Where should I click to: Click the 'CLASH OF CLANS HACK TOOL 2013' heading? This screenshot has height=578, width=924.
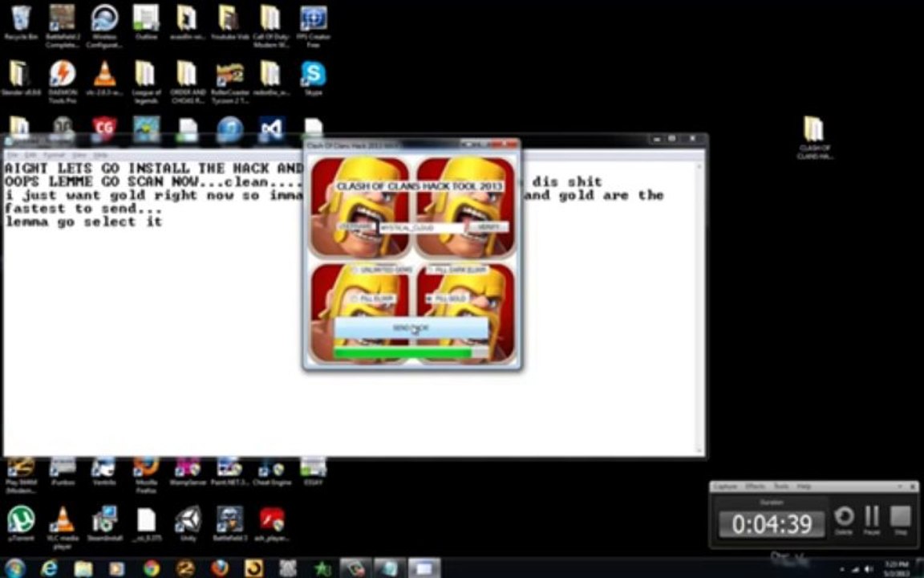[x=419, y=185]
